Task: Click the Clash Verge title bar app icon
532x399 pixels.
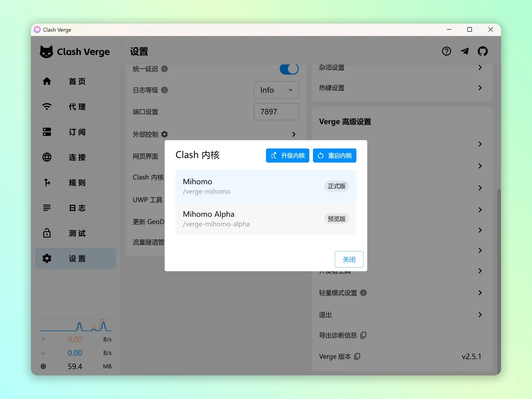Action: pos(37,30)
